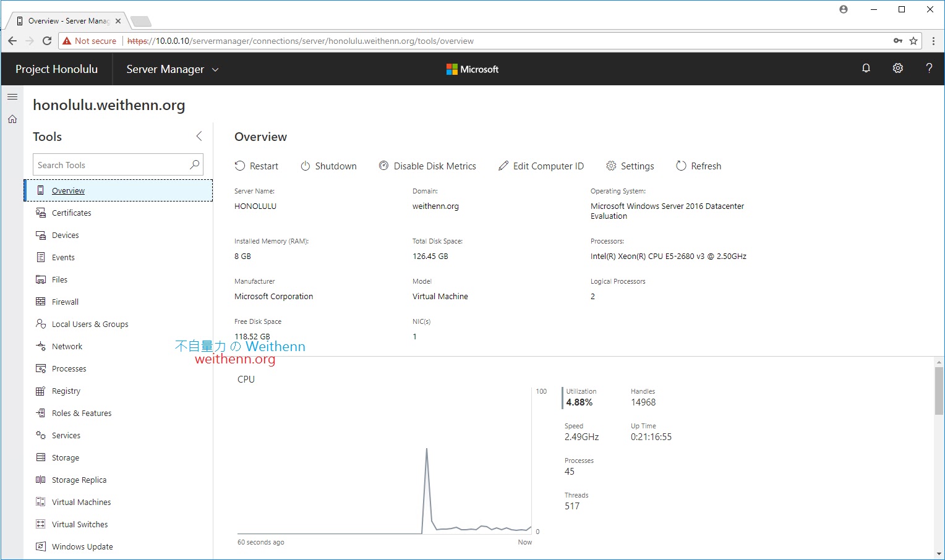Screen dimensions: 945x560
Task: Click the Roles & Features icon
Action: pyautogui.click(x=41, y=413)
